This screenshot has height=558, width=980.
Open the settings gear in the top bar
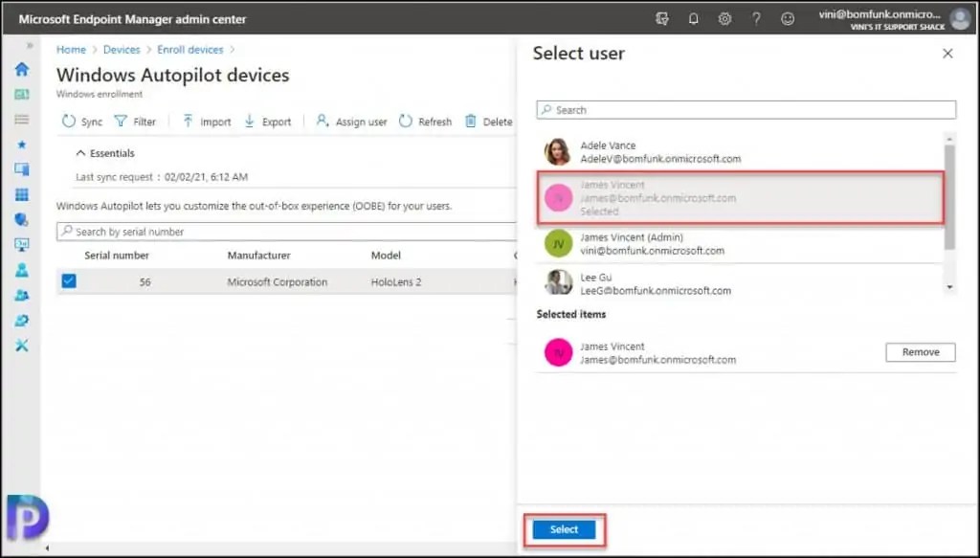[724, 18]
